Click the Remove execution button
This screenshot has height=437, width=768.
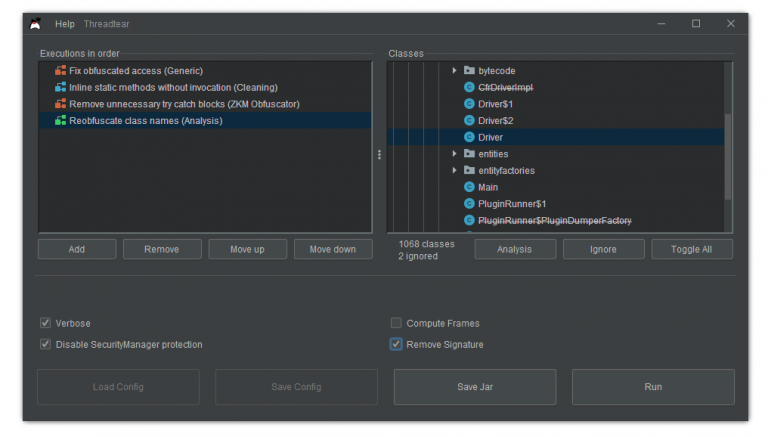click(x=162, y=249)
